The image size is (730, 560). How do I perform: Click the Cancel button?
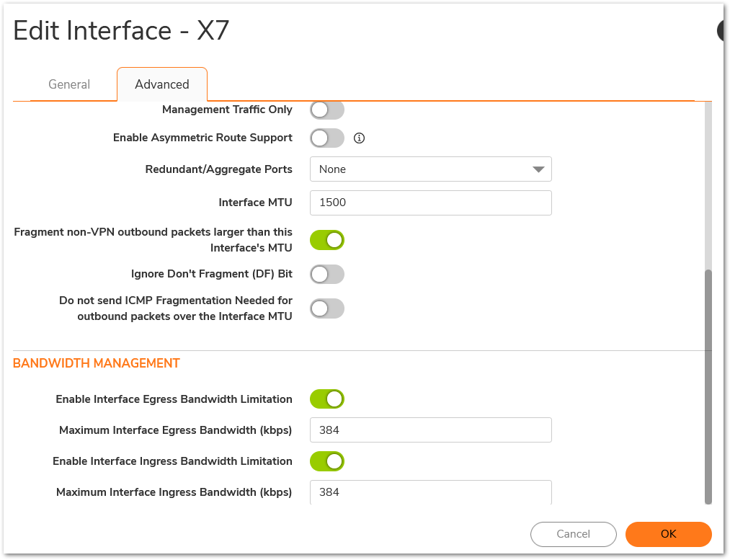(x=573, y=534)
